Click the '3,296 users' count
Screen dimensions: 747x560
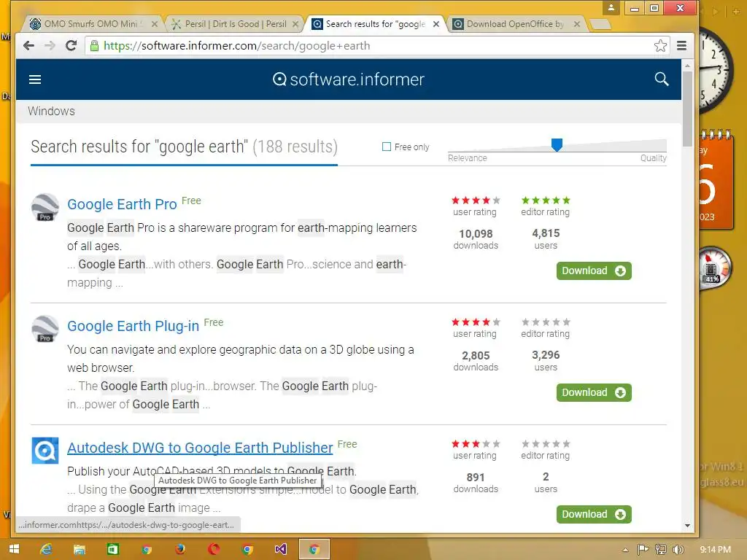[x=546, y=361]
